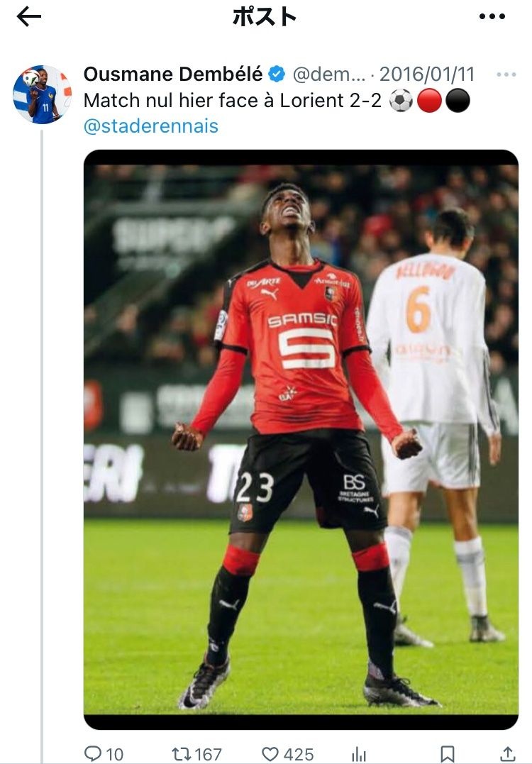Open Ousmane Dembélé's profile picture
Screen dimensions: 532x764
point(43,94)
